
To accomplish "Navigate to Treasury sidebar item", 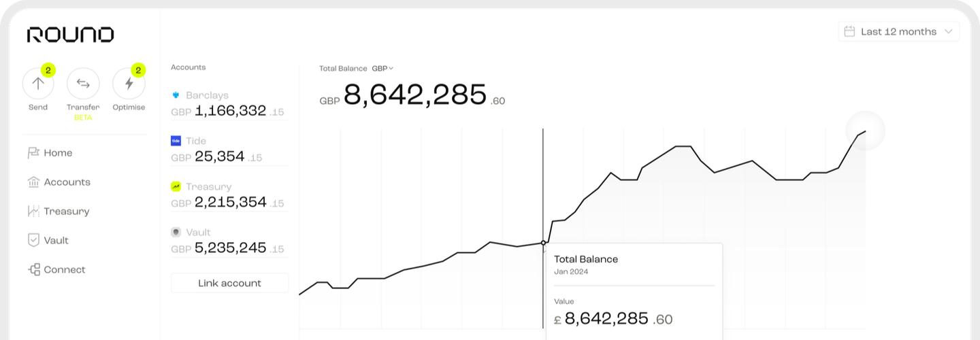I will (x=66, y=211).
